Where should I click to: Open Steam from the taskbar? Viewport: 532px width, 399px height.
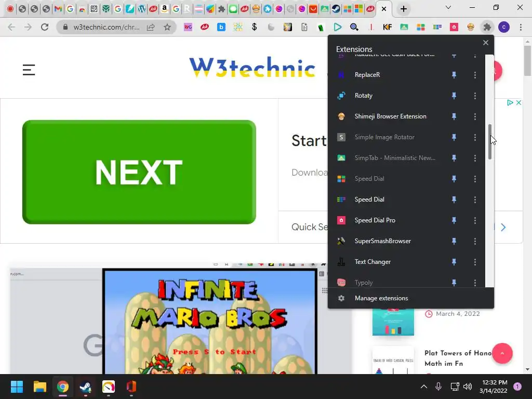[x=86, y=387]
